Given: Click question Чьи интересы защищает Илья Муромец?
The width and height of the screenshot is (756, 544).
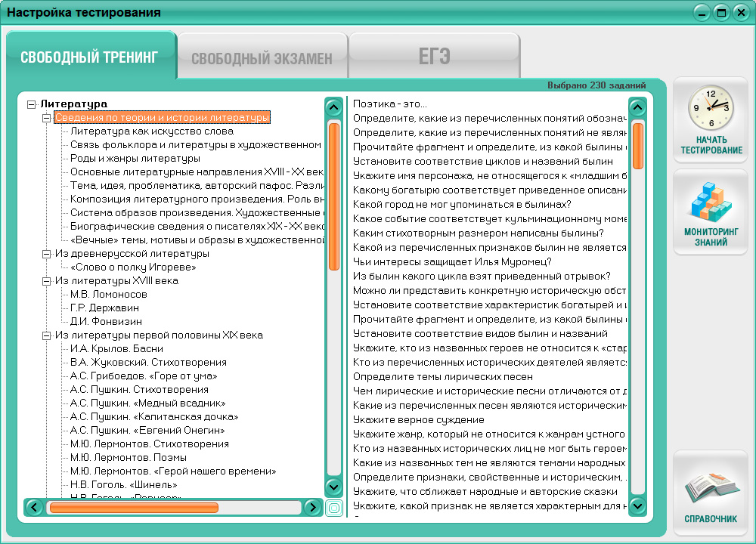Looking at the screenshot, I should 452,261.
